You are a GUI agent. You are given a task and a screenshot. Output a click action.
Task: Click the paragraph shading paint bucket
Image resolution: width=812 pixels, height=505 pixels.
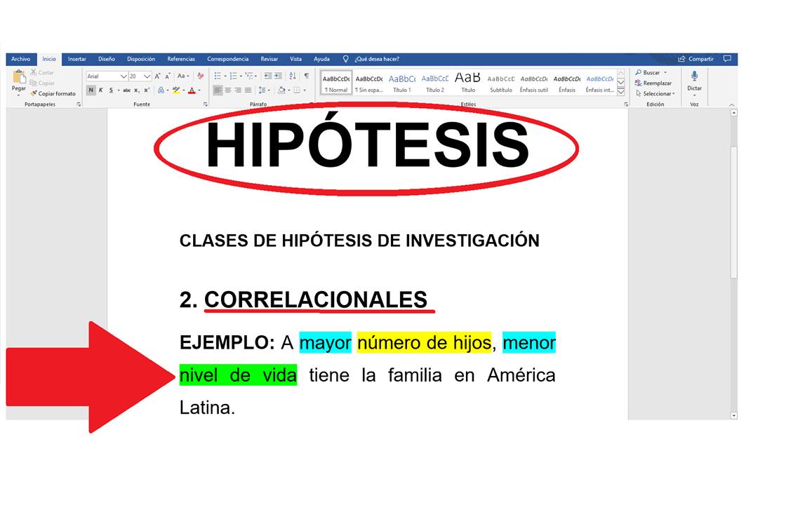click(281, 90)
